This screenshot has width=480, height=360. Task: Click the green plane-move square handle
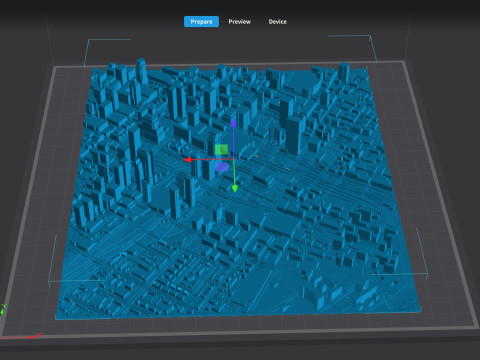[221, 150]
